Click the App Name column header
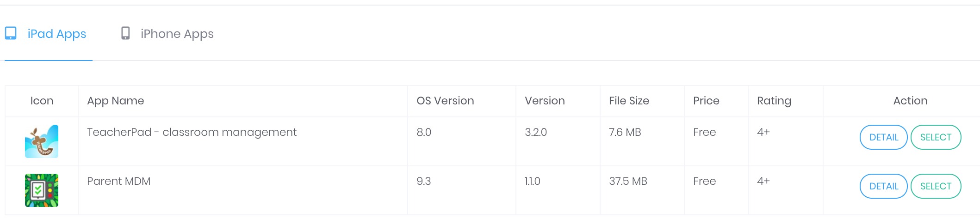 point(116,101)
